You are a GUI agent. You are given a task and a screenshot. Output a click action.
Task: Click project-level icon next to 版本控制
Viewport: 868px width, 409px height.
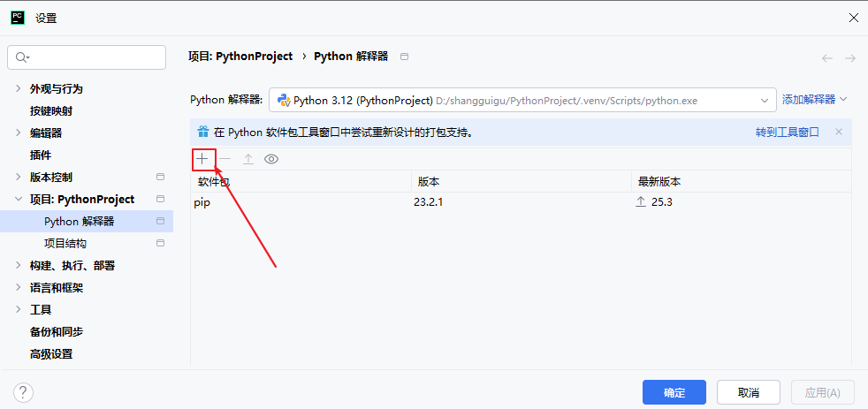pos(161,177)
